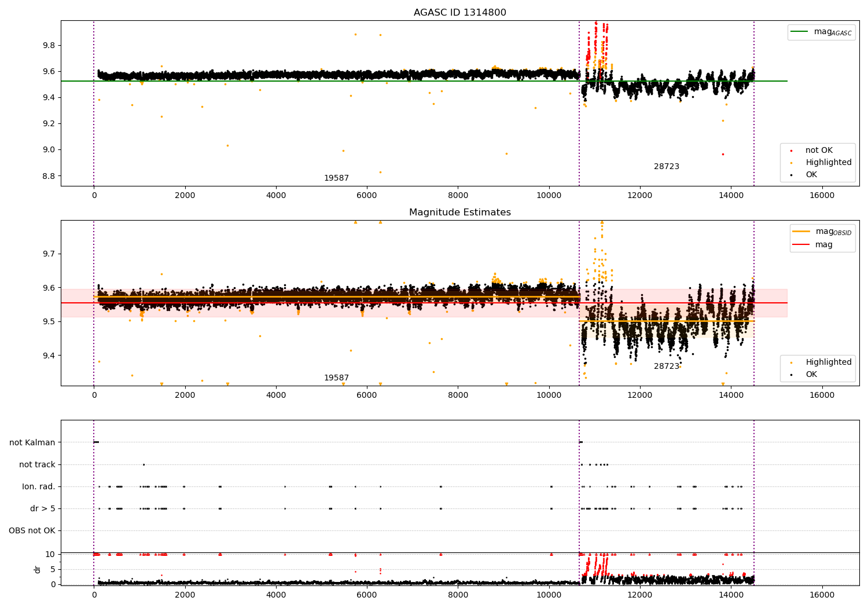Click the 'dr' y-axis label
This screenshot has width=868, height=608.
(38, 569)
